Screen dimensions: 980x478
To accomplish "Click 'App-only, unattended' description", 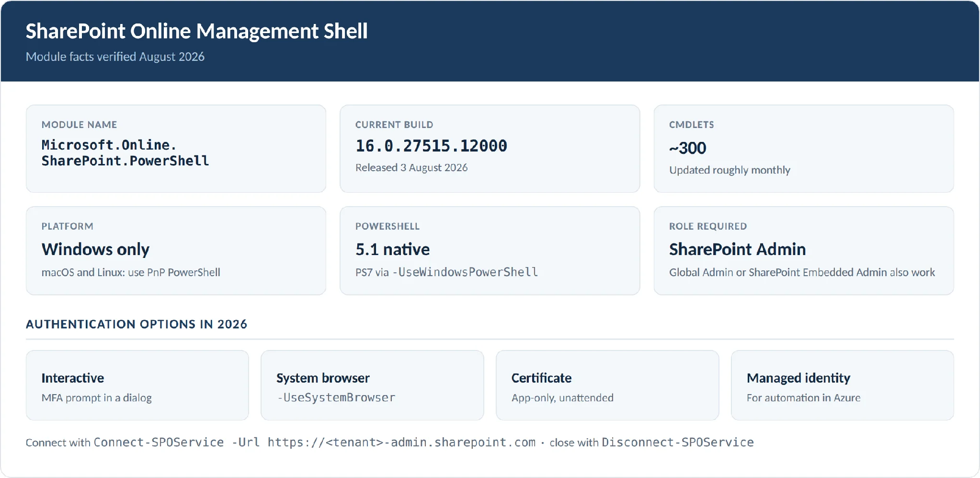I will (562, 398).
